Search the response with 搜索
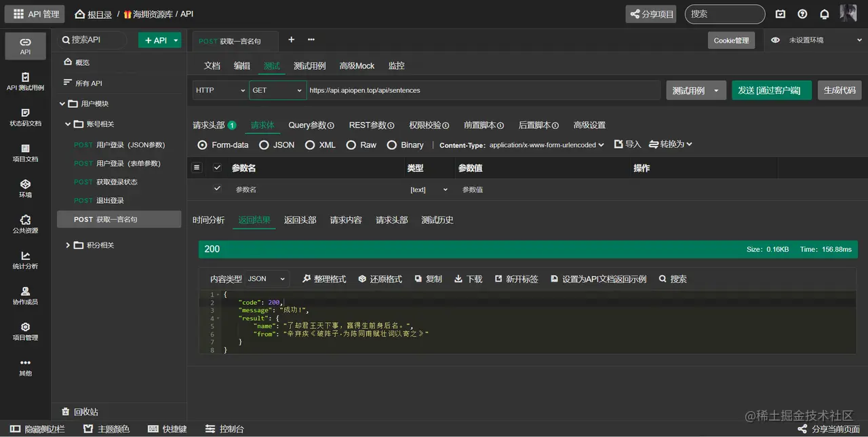 (673, 279)
